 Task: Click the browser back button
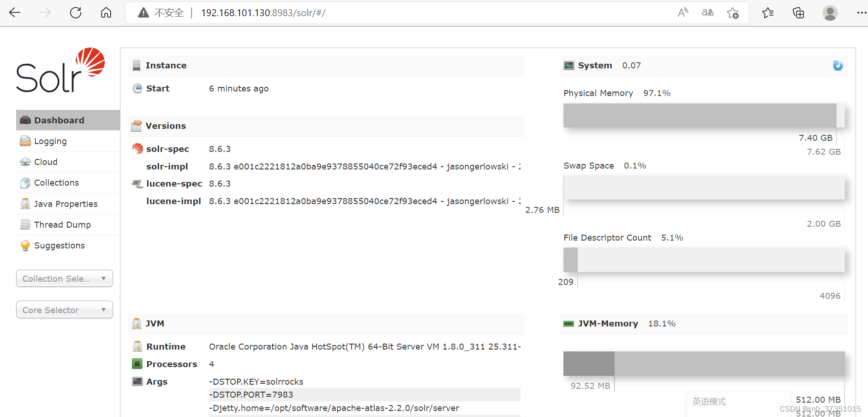tap(15, 12)
